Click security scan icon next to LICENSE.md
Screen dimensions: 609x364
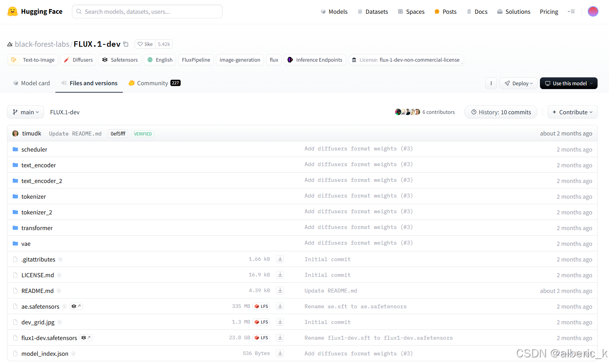59,275
